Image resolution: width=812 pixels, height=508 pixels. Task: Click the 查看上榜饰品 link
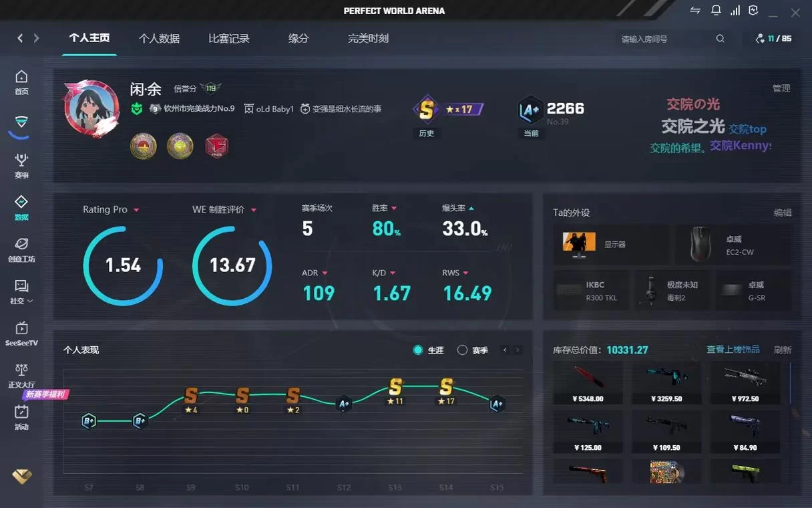coord(733,349)
